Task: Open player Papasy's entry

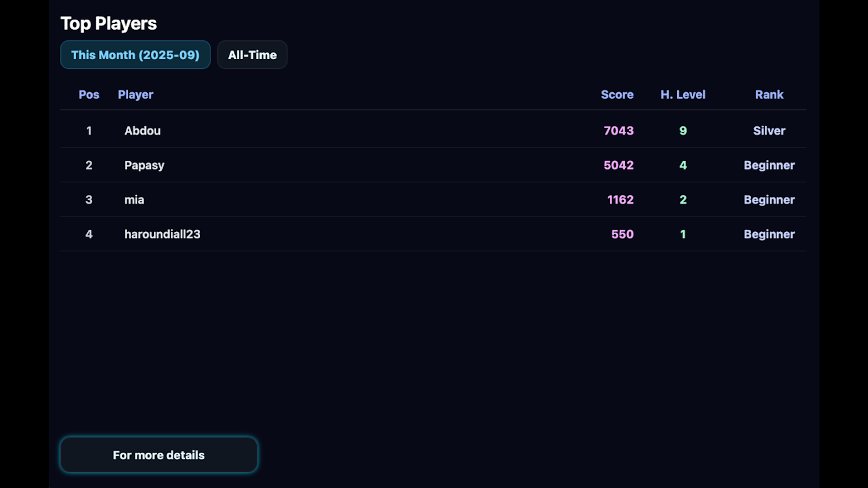Action: (144, 165)
